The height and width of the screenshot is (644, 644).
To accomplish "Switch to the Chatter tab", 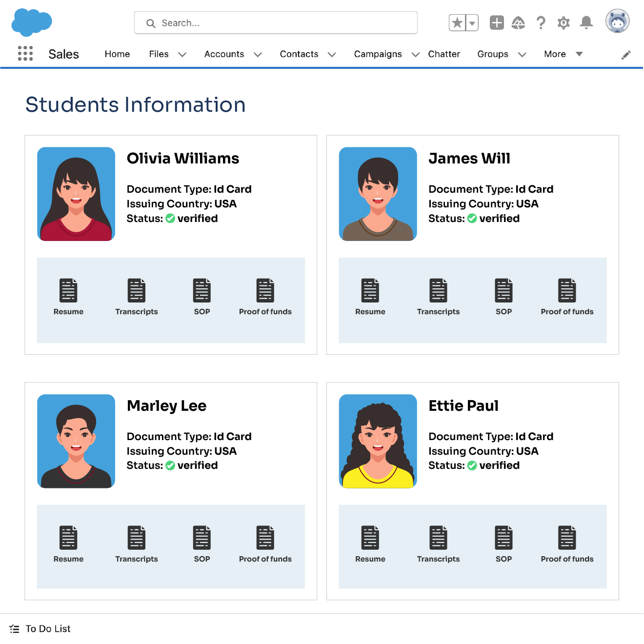I will [443, 54].
